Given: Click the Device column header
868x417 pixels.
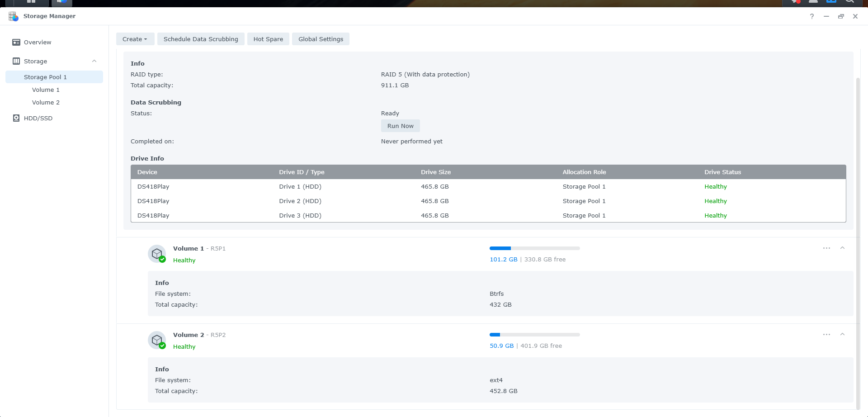Looking at the screenshot, I should coord(147,172).
